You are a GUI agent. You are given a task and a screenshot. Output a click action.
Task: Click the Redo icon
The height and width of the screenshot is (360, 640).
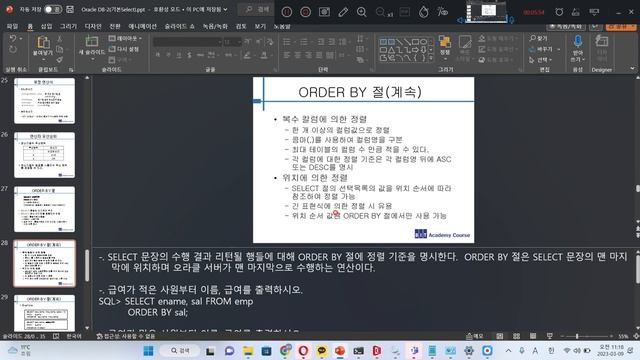point(13,50)
